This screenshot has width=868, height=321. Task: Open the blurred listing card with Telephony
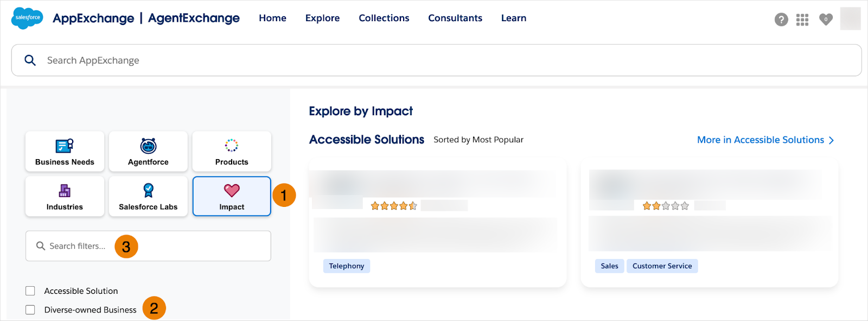pos(438,223)
